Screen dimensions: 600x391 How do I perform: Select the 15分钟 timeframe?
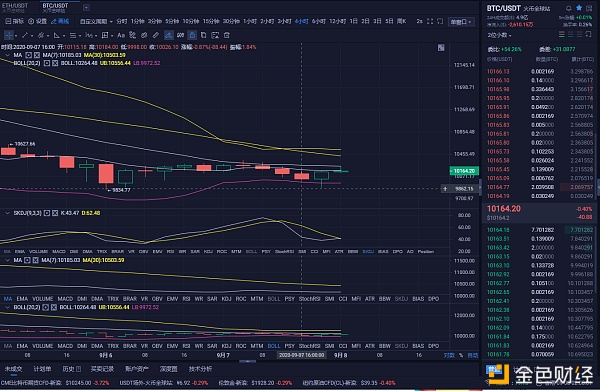211,21
